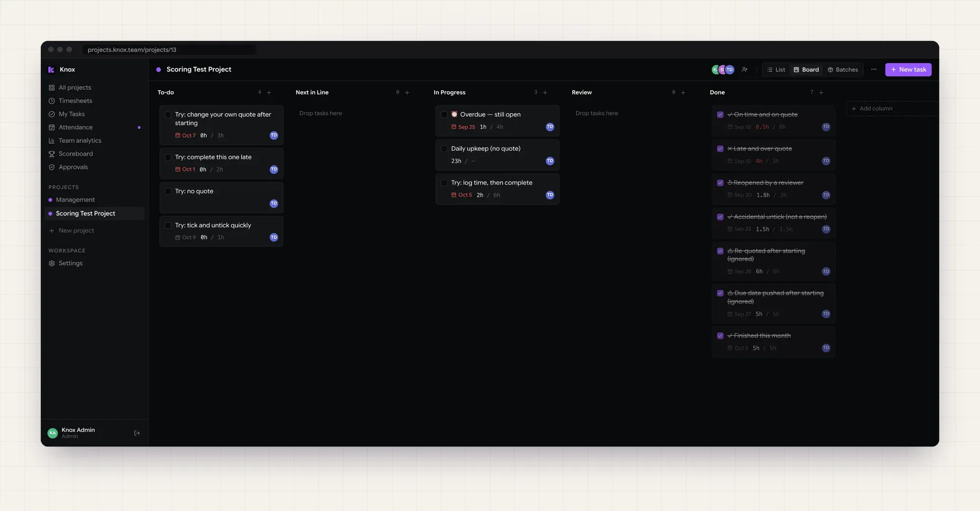
Task: Check off 'Try: complete this one late'
Action: tap(168, 157)
